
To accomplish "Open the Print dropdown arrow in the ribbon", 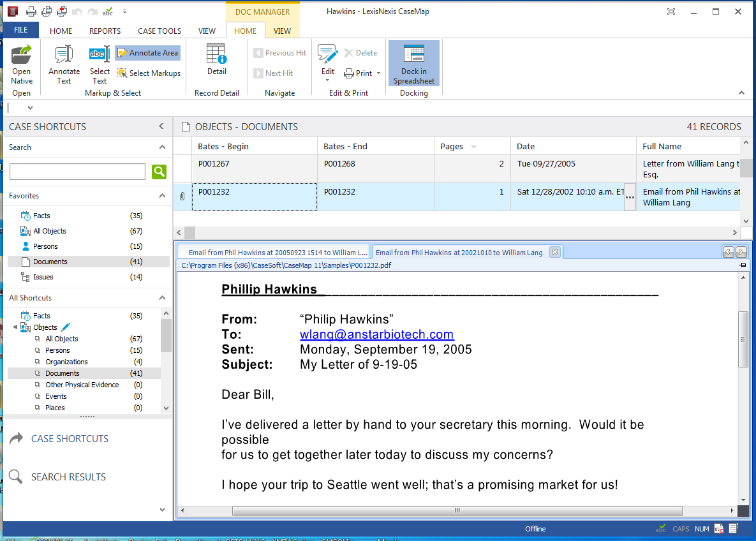I will coord(378,73).
